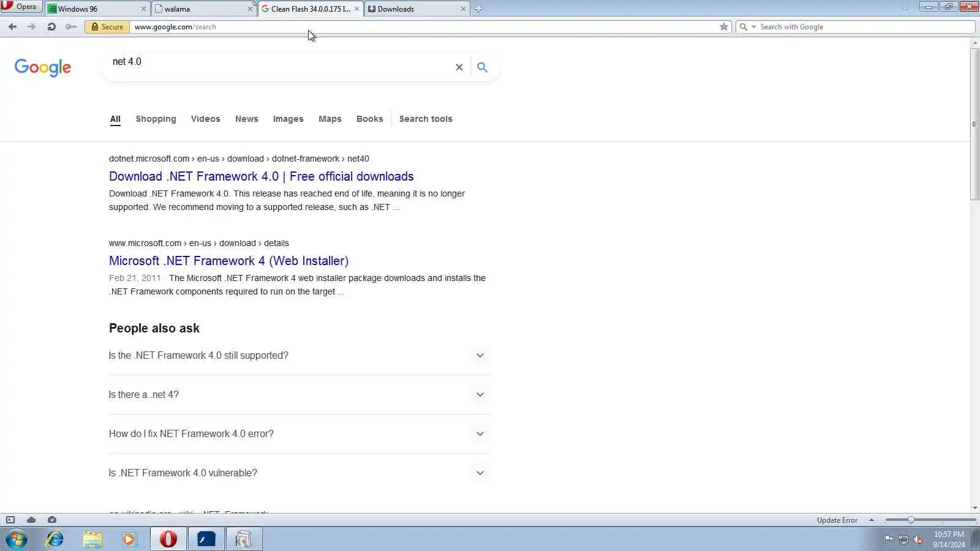Open the closed tabs list arrow
Image resolution: width=980 pixels, height=551 pixels.
tap(905, 9)
